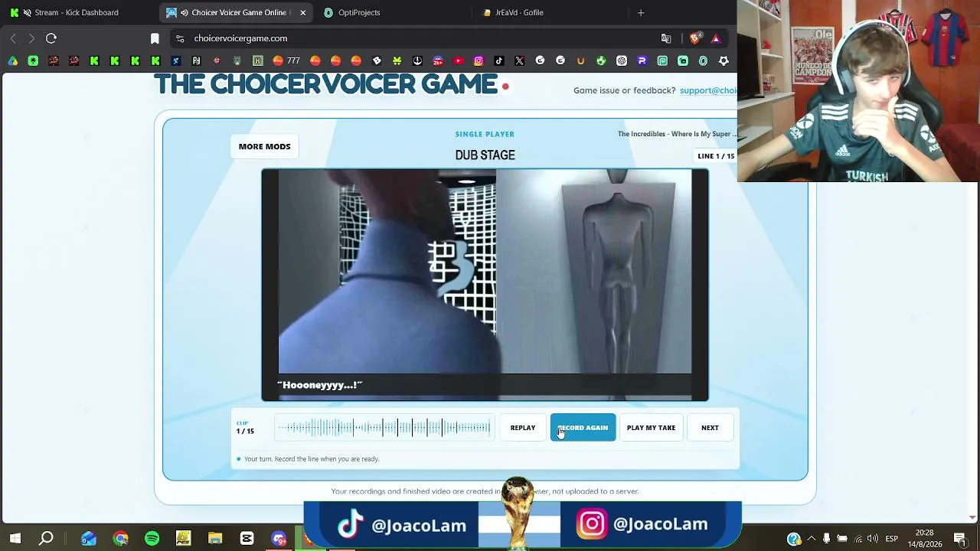The height and width of the screenshot is (551, 980).
Task: Click the dub stage video preview
Action: click(x=485, y=285)
